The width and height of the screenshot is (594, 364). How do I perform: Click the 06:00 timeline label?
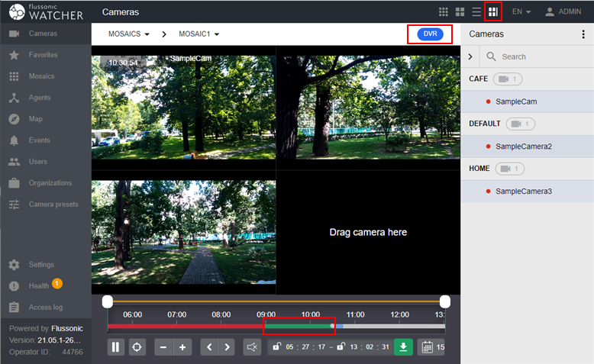coord(133,314)
